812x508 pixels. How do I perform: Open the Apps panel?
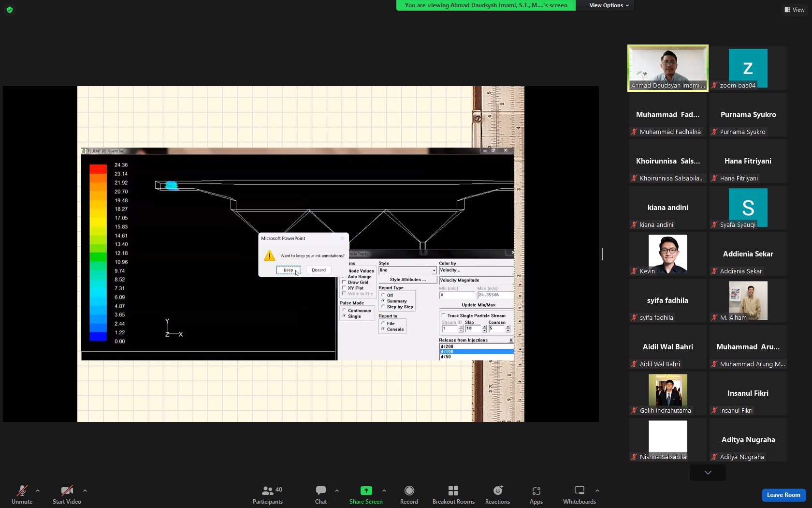[x=536, y=494]
